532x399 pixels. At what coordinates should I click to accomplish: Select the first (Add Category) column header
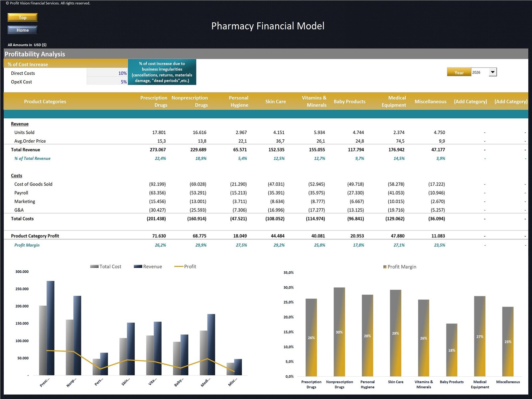(470, 101)
